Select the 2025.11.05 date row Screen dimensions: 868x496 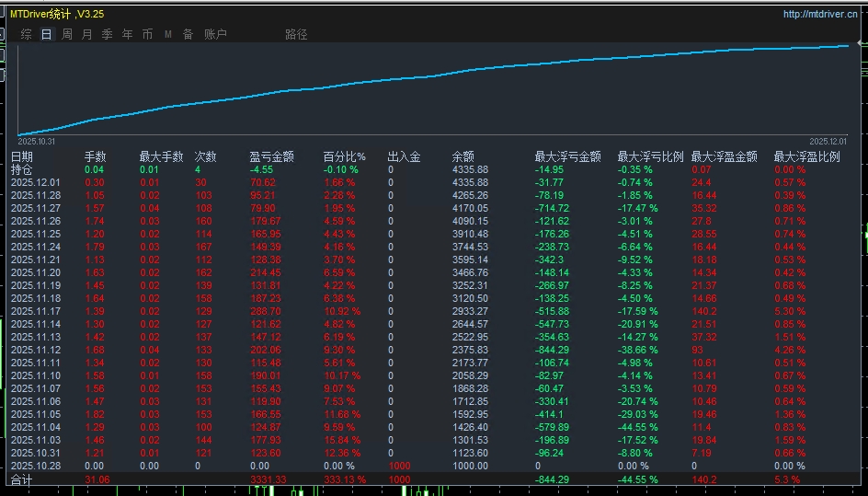pyautogui.click(x=36, y=414)
